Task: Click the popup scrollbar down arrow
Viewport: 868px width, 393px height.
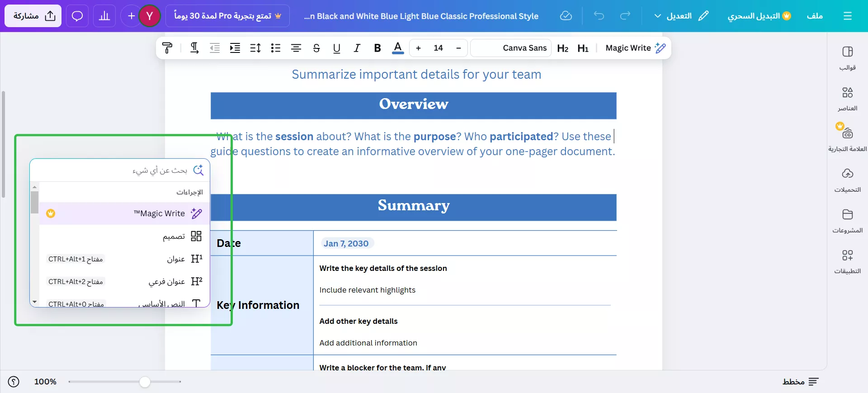Action: pos(34,302)
